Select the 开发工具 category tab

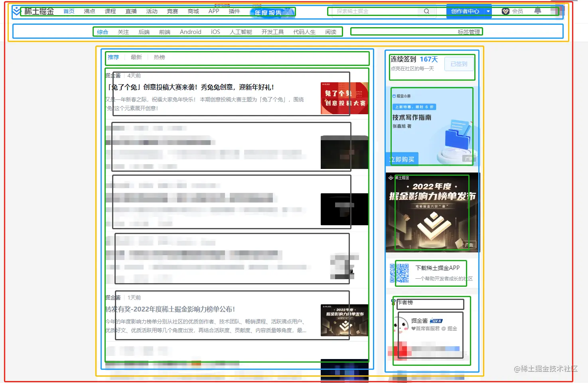(x=273, y=32)
